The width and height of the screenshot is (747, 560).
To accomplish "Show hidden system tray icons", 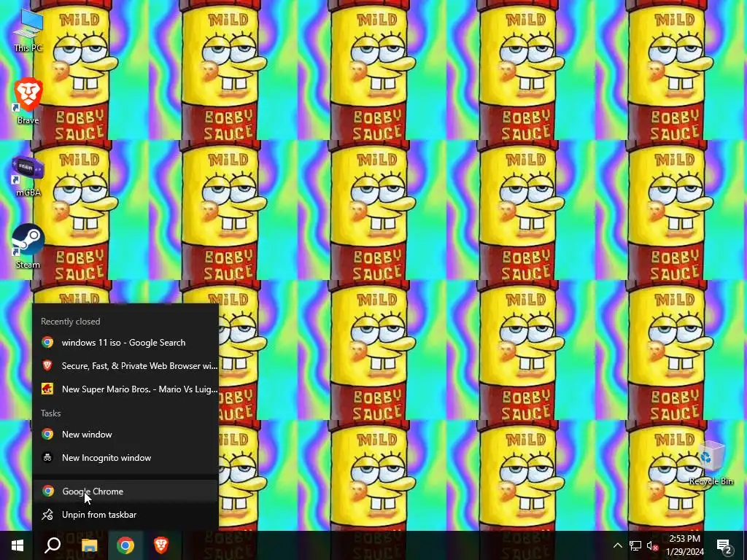I will coord(617,545).
